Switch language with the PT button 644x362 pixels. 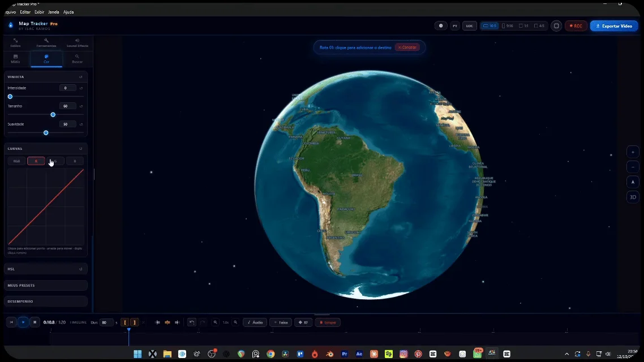pyautogui.click(x=454, y=25)
